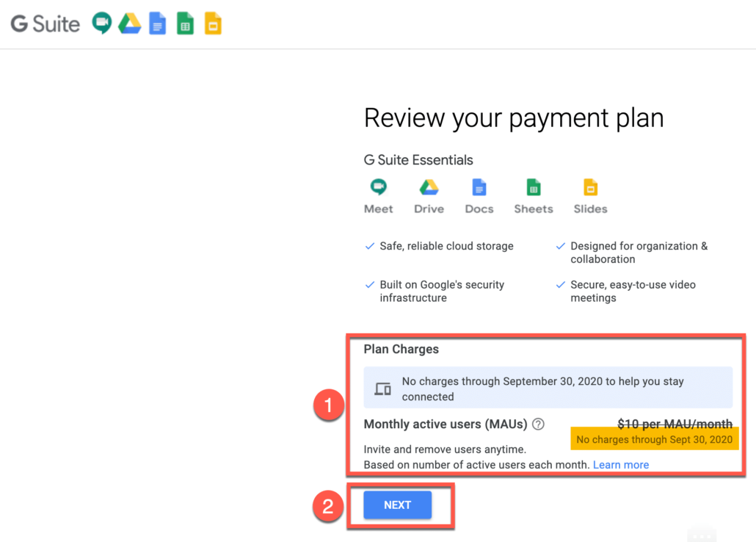Click the yellow No charges through Sept 30, 2020 badge
Viewport: 756px width, 542px height.
pos(654,439)
